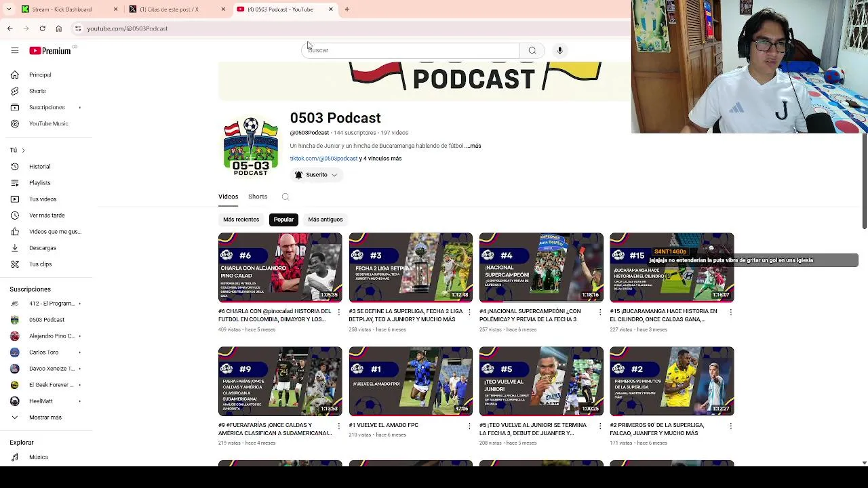Expand channel description with ...más
Viewport: 868px width, 488px height.
pyautogui.click(x=473, y=146)
